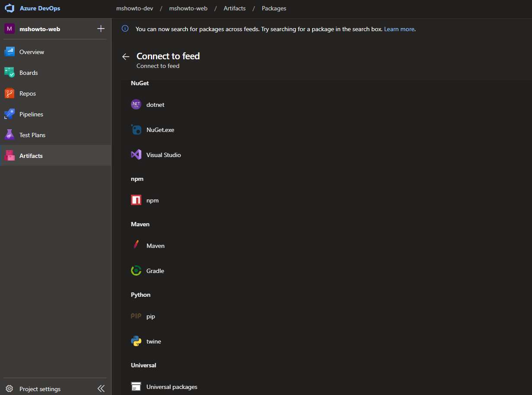Select Universal packages option

[x=172, y=387]
